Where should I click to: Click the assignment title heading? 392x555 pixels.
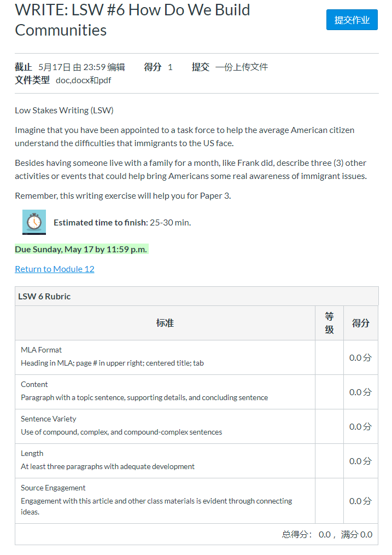click(132, 20)
